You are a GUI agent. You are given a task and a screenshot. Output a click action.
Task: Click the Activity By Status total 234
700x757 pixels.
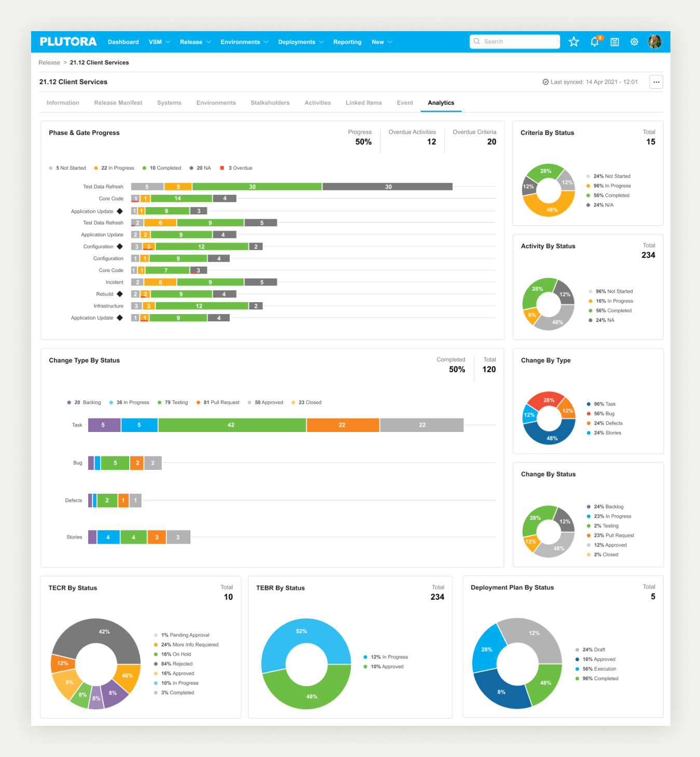(648, 255)
